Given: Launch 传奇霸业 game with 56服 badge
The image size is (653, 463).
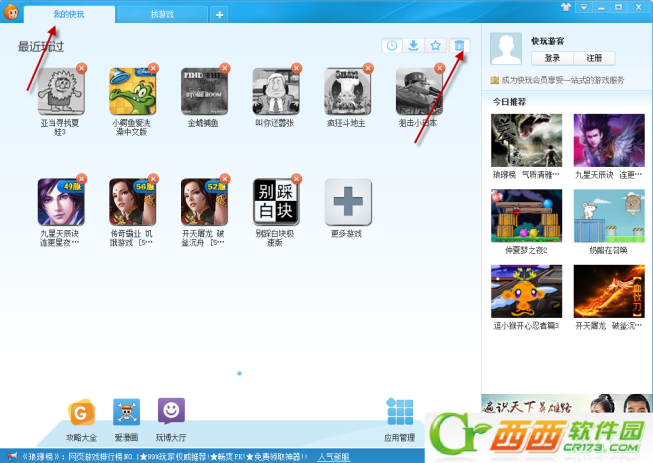Looking at the screenshot, I should [x=133, y=202].
